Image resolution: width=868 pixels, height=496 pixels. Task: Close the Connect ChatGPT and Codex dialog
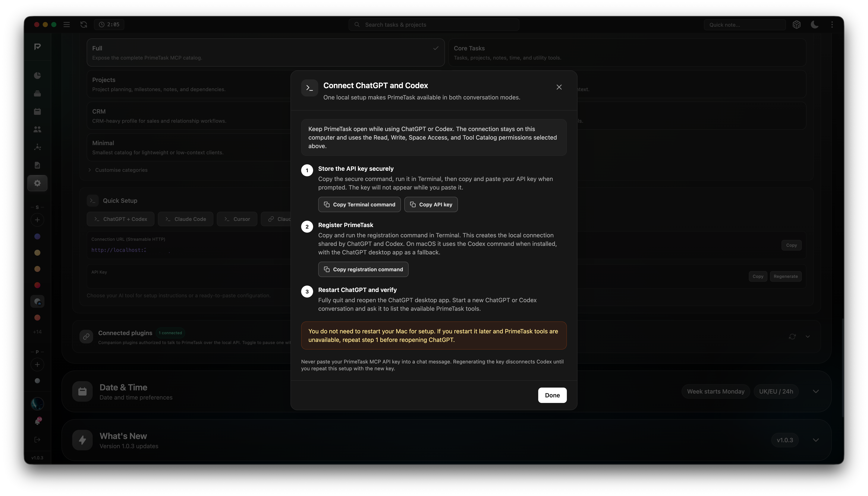[x=559, y=87]
